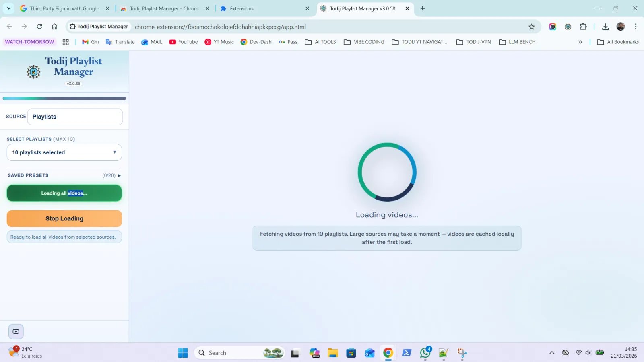Show more bookmarks with the double chevron

click(580, 42)
